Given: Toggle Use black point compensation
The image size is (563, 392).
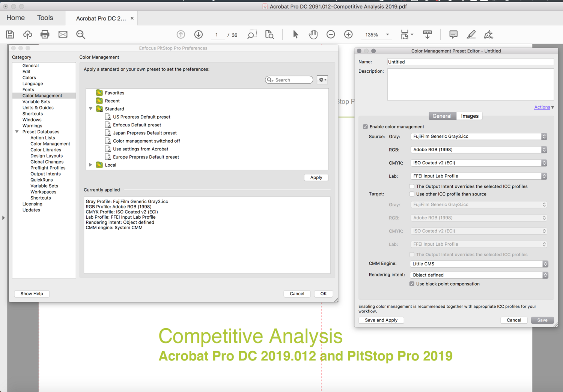Looking at the screenshot, I should tap(412, 284).
